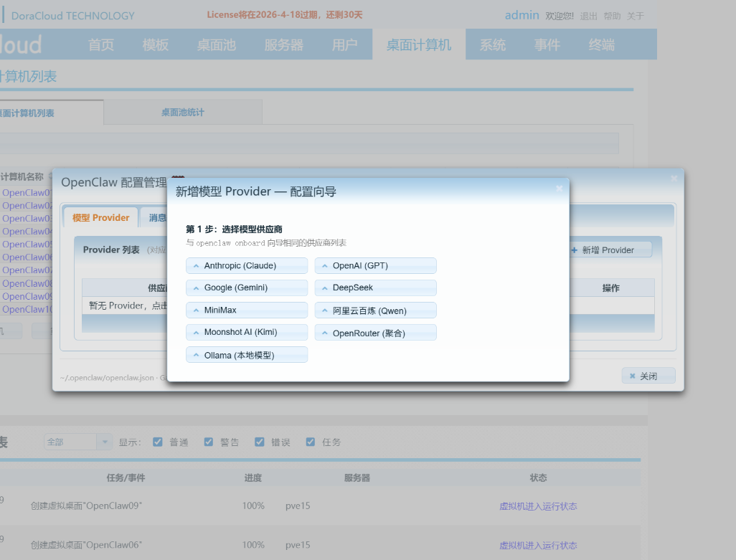
Task: Toggle the 普通 display checkbox
Action: point(158,442)
